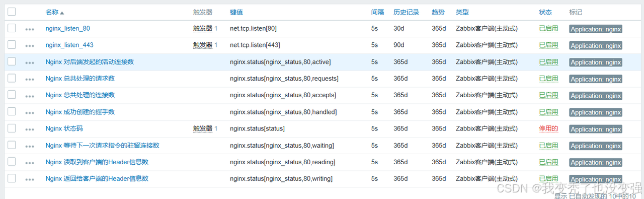Disable nginx_listen_443 via its 已启用 status
Viewport: 644px width, 199px height.
pyautogui.click(x=548, y=45)
